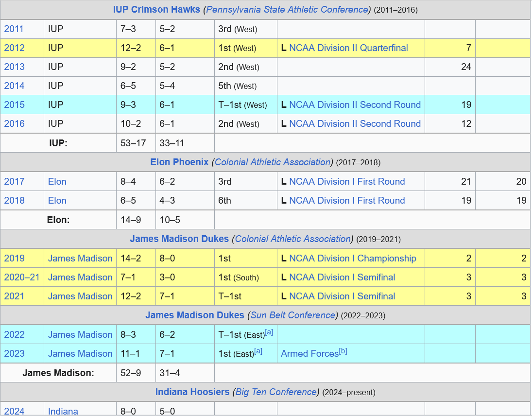The width and height of the screenshot is (532, 416).
Task: Select the 2016 season year link
Action: coord(14,124)
